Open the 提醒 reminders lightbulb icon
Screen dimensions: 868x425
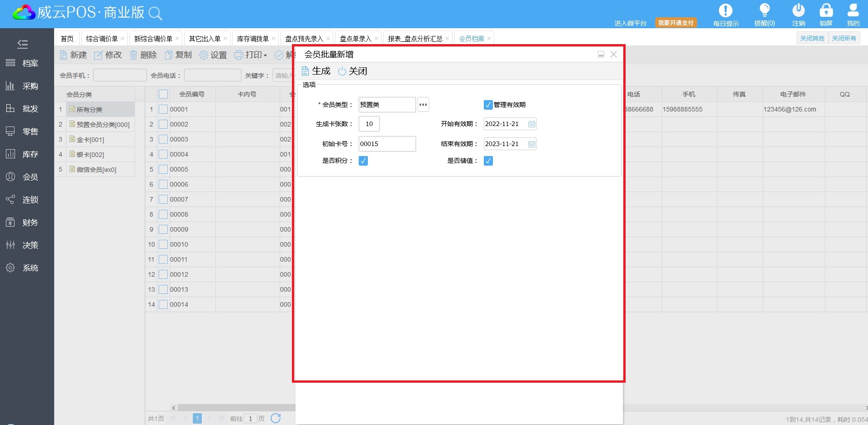click(764, 11)
